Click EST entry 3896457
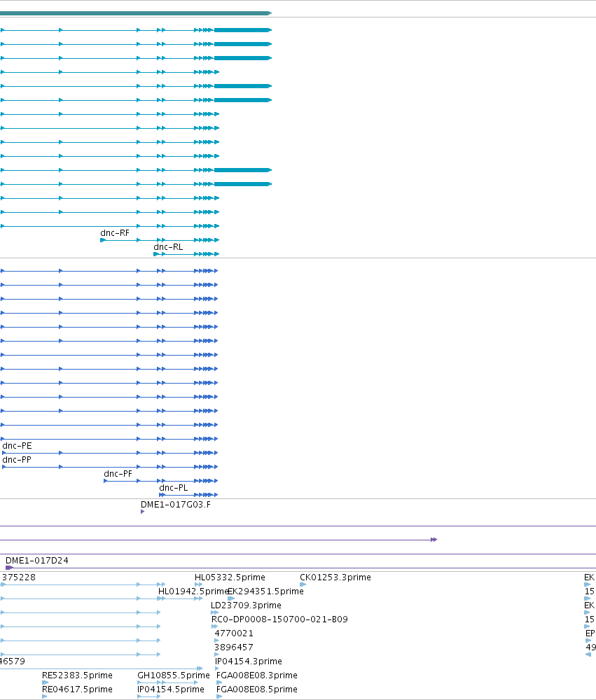 coord(234,647)
